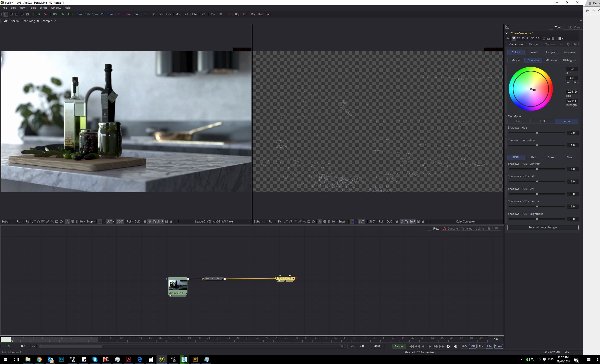The width and height of the screenshot is (600, 364).
Task: Click the checkerboard underlay icon in right viewer
Action: tap(406, 222)
